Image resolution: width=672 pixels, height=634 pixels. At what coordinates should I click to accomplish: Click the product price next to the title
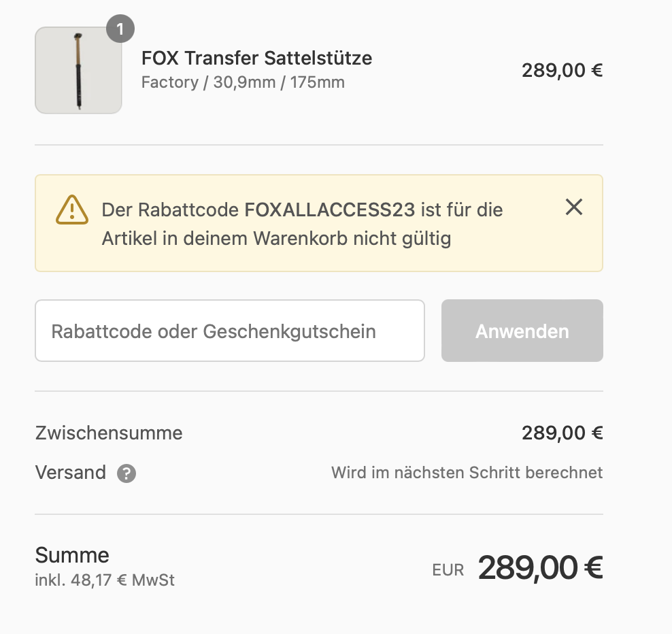coord(562,70)
